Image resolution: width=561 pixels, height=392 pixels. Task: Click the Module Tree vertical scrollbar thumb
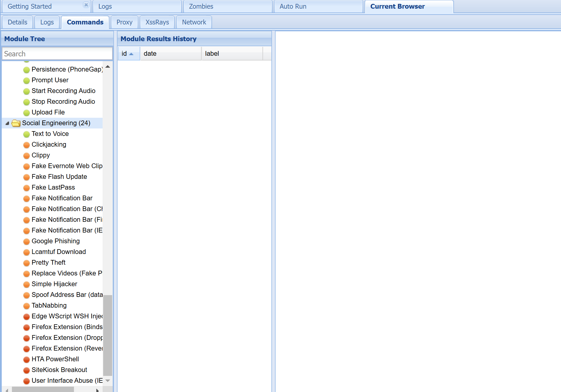point(108,335)
